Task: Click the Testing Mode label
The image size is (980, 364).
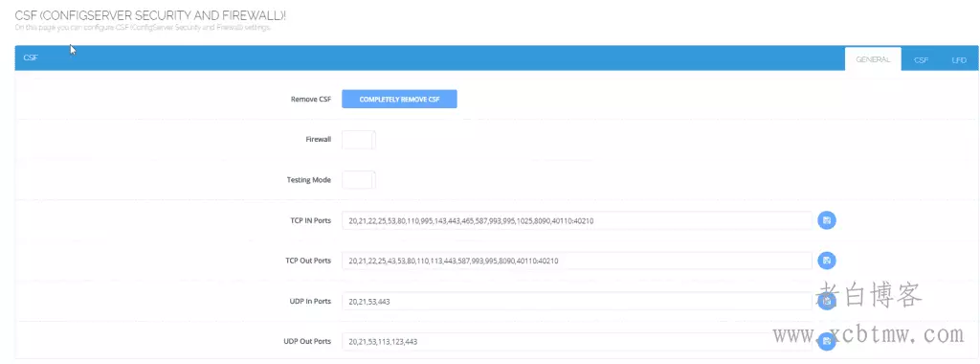Action: pos(309,179)
